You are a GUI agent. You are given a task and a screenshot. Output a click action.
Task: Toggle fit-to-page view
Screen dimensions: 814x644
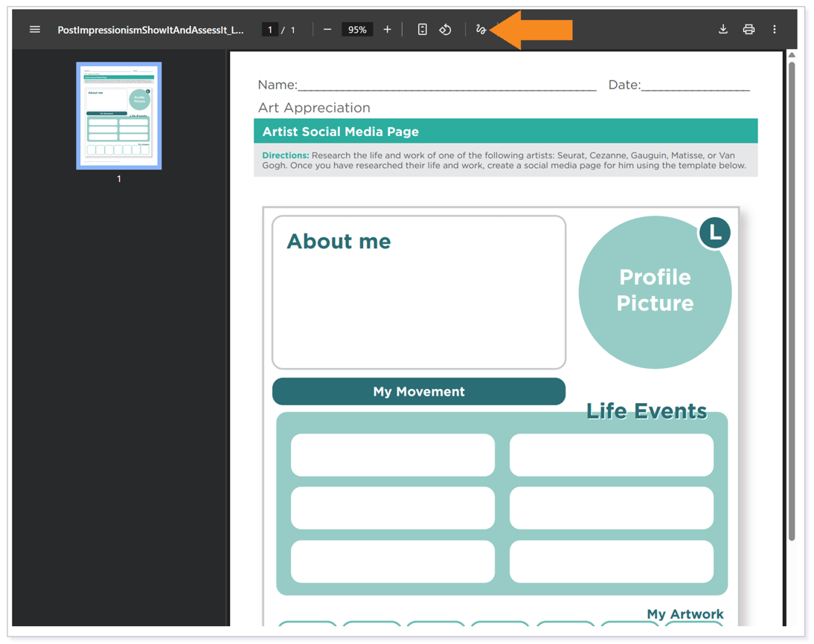point(422,29)
